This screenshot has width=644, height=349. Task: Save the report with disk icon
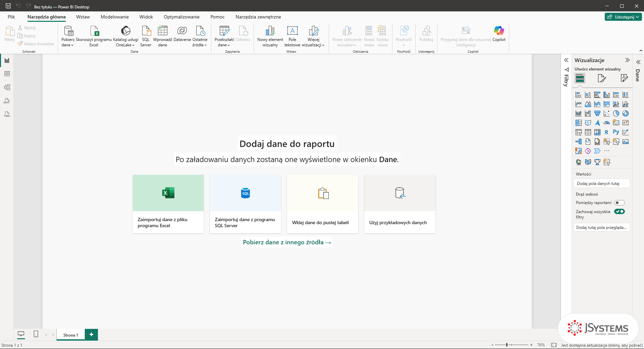(8, 6)
